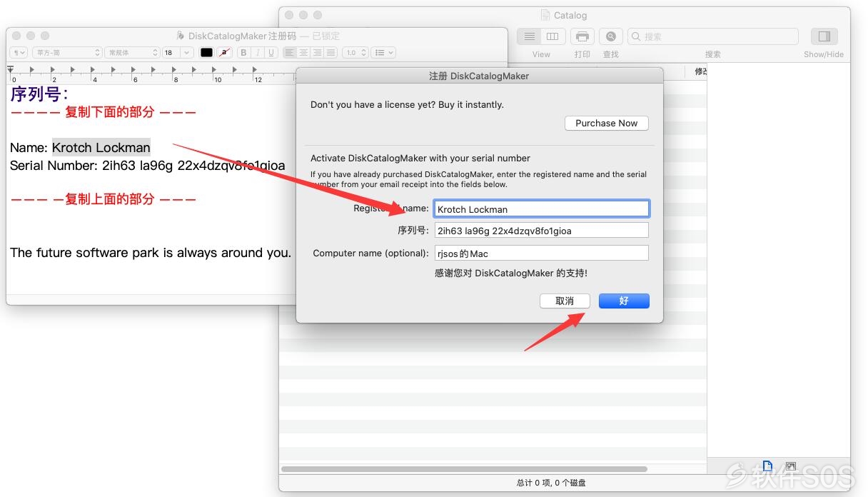This screenshot has height=497, width=868.
Task: Click the printer icon in Catalog toolbar
Action: (x=582, y=36)
